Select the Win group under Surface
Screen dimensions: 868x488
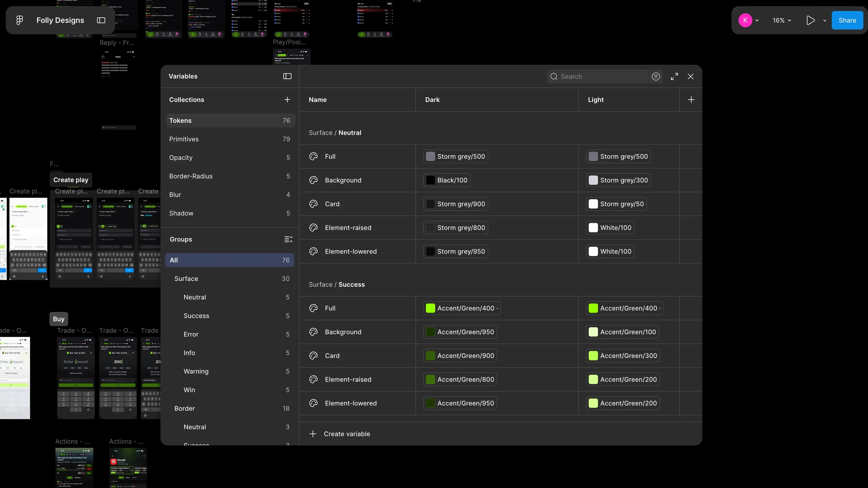[x=230, y=390]
